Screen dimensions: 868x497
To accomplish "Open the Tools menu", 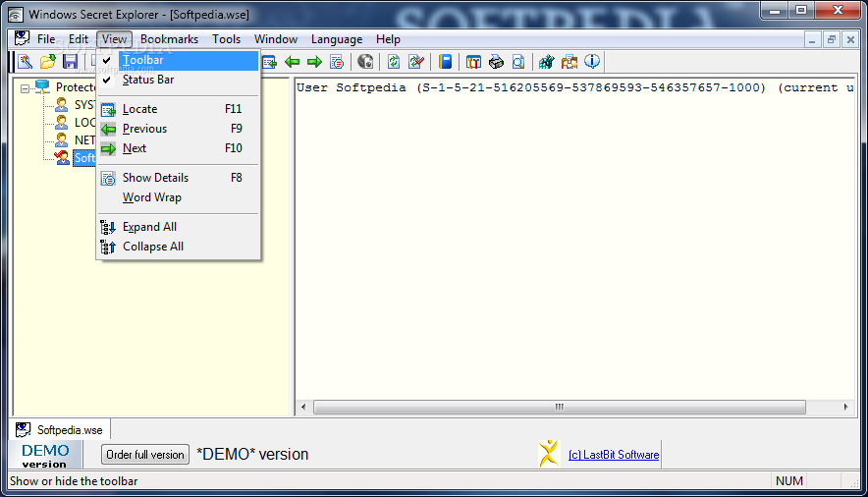I will click(227, 39).
